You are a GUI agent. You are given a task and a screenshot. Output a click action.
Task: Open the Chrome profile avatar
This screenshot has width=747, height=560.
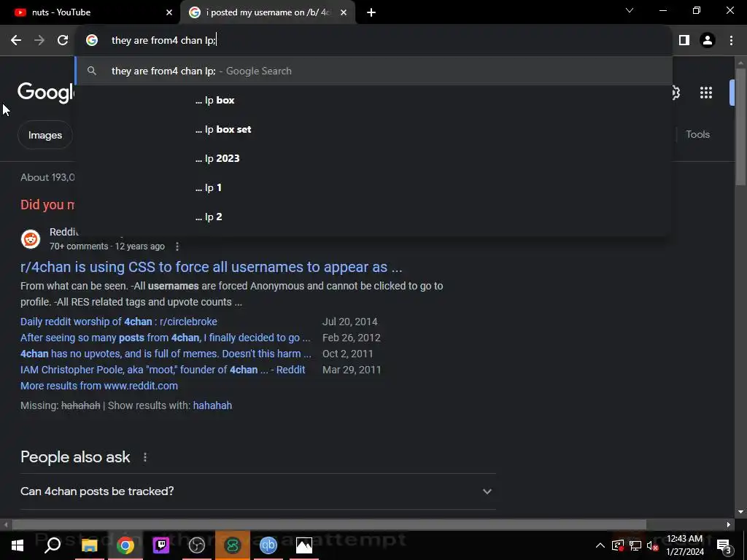(x=708, y=41)
